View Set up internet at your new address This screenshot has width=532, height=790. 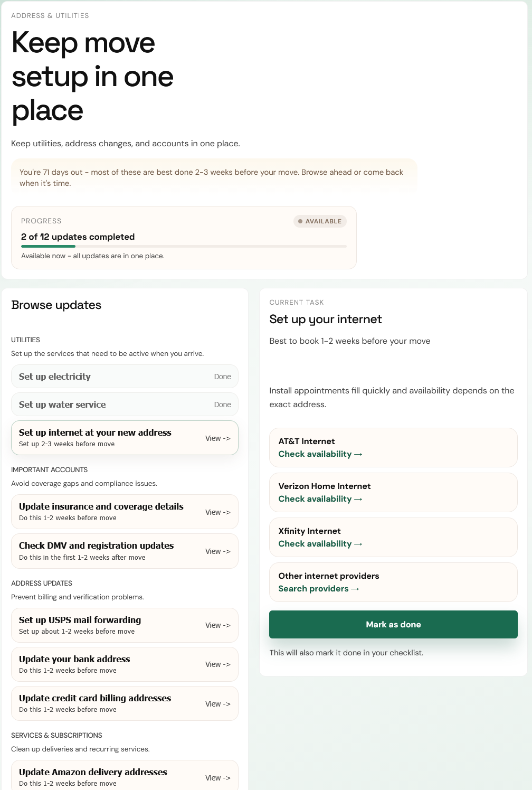(125, 438)
